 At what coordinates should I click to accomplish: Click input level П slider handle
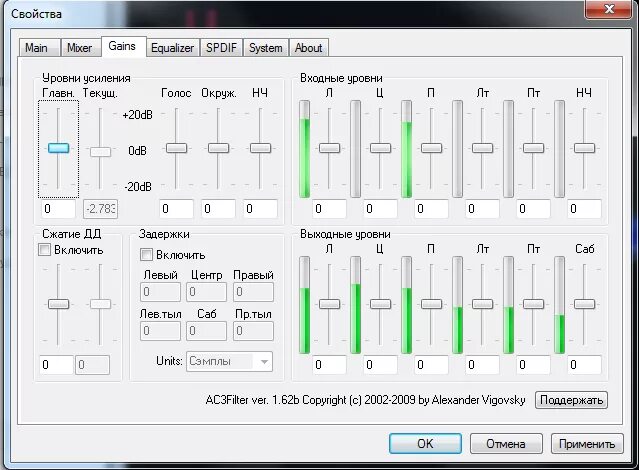431,148
